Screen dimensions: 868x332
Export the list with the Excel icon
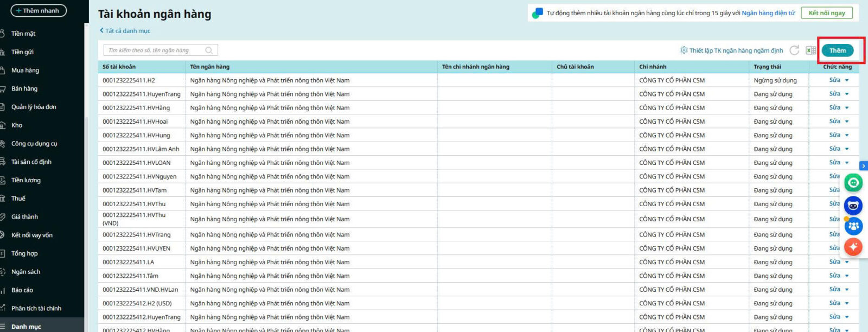tap(810, 50)
